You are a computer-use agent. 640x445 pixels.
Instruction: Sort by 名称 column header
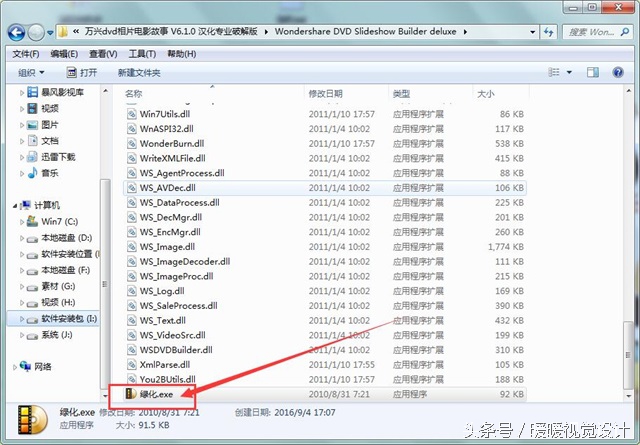click(x=133, y=94)
